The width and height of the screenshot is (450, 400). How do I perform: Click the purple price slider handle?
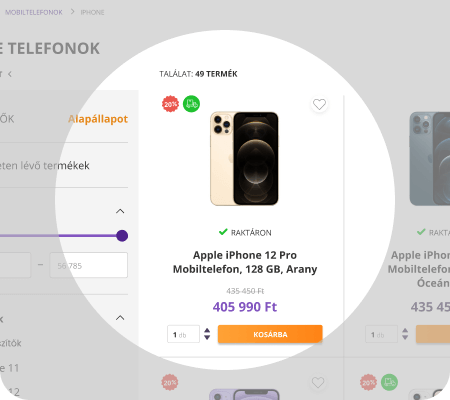pyautogui.click(x=122, y=236)
